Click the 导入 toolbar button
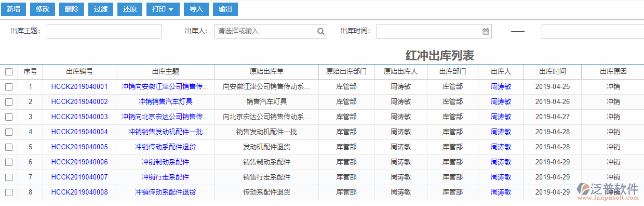Image resolution: width=644 pixels, height=206 pixels. (x=196, y=9)
